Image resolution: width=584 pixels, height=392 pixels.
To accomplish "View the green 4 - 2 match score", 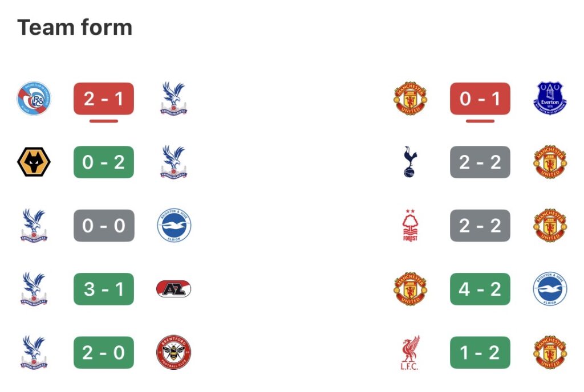I will pos(480,289).
